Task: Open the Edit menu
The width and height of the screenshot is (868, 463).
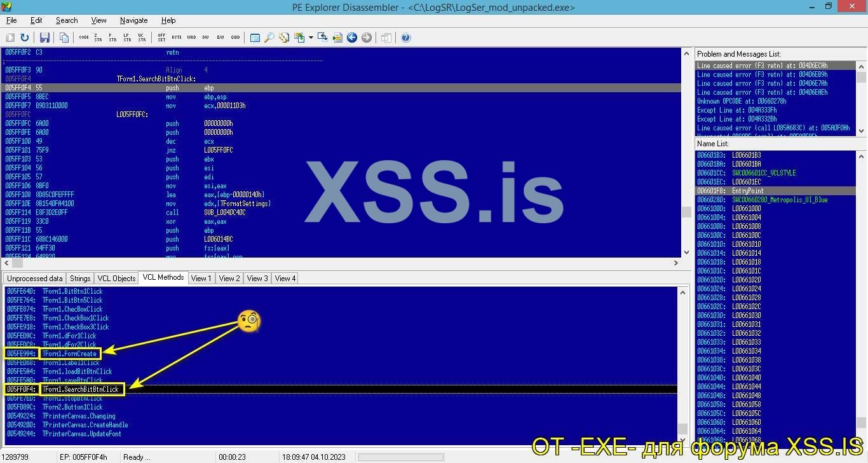Action: pyautogui.click(x=36, y=20)
